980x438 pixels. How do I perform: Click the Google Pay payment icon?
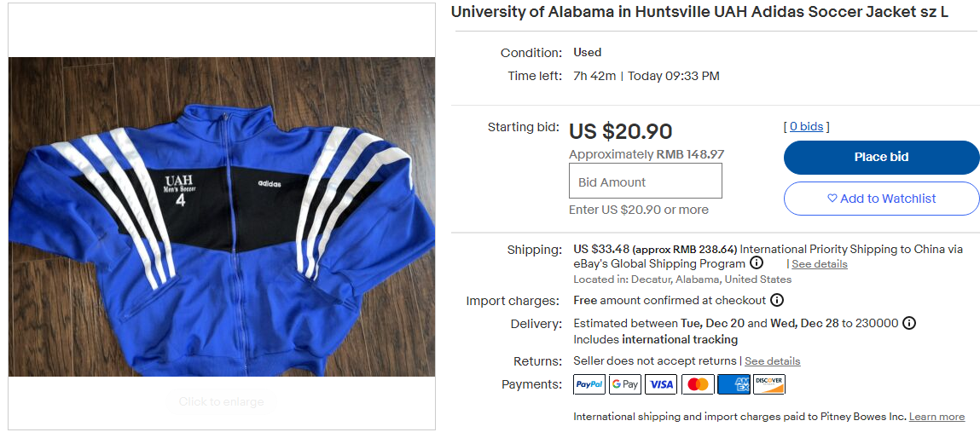coord(625,384)
